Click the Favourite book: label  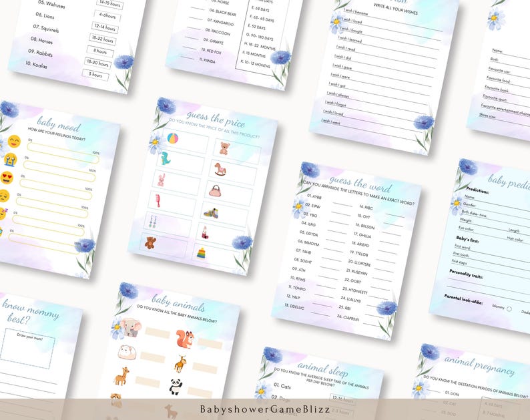pos(497,89)
